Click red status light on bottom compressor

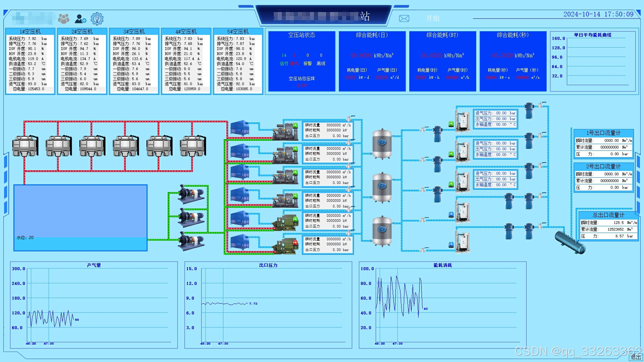pos(295,243)
